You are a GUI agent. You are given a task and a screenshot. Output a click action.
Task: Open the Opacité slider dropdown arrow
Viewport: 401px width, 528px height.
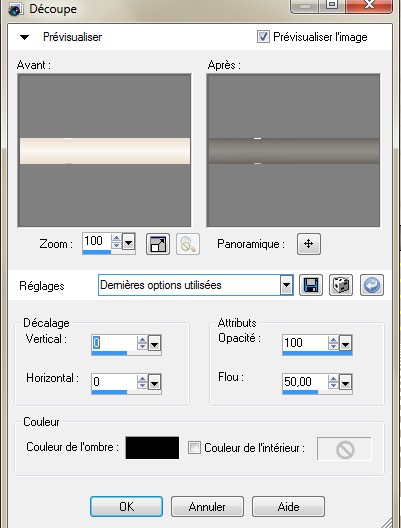345,343
